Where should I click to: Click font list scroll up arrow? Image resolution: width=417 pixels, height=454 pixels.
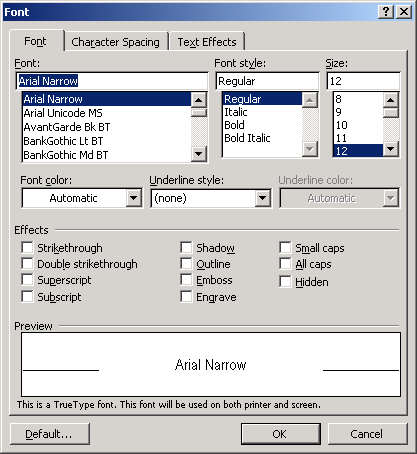(x=199, y=100)
